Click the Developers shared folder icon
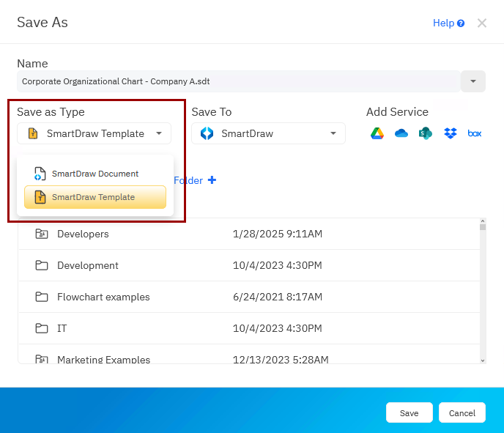 (42, 234)
